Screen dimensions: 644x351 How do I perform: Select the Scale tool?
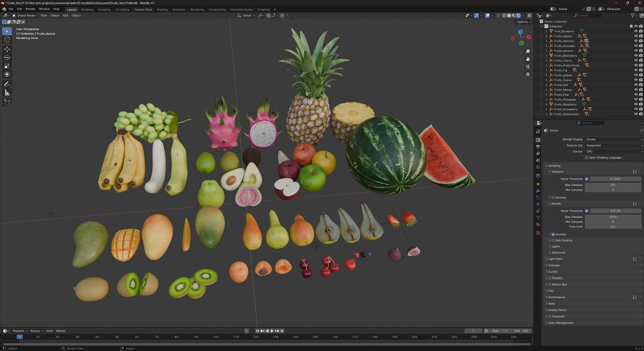(7, 66)
